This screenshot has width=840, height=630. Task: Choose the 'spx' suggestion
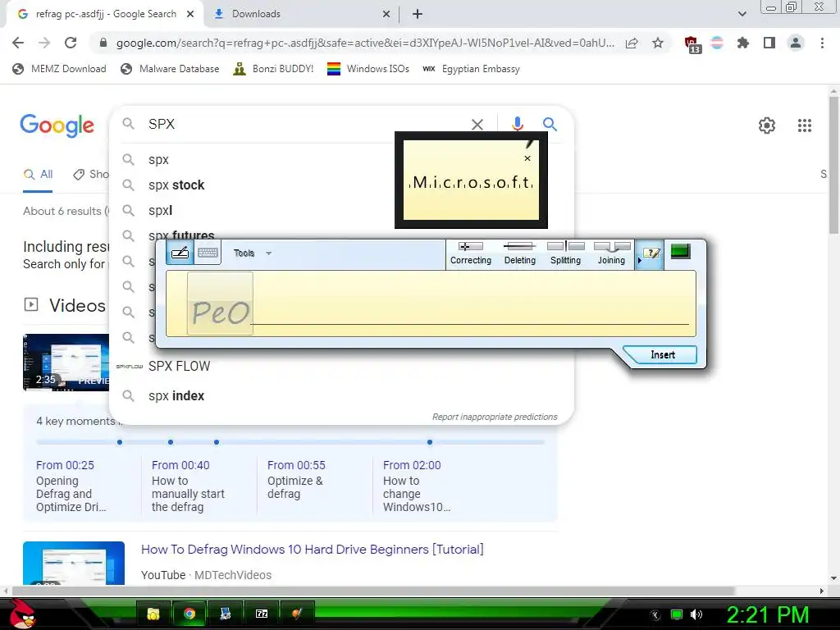click(x=158, y=160)
